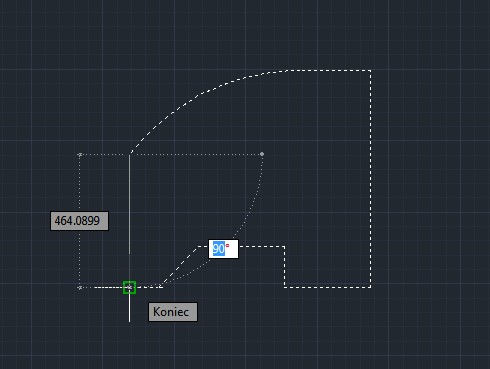Select the long right vertical dashed edge

click(x=371, y=179)
